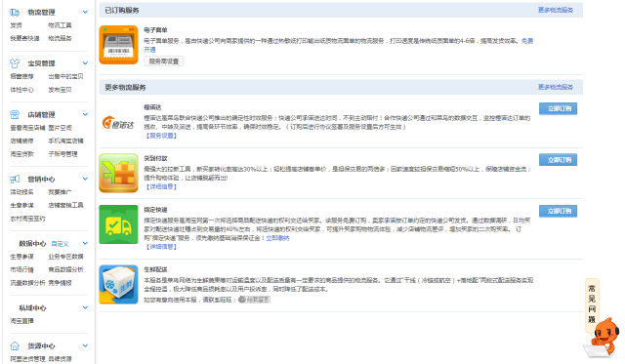This screenshot has height=364, width=625.
Task: Click the 服务商设置 button
Action: 164,61
